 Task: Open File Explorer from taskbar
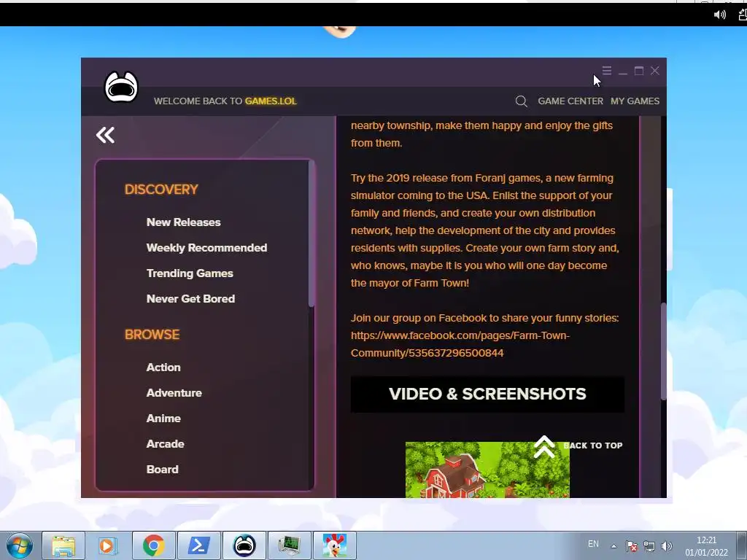coord(63,545)
